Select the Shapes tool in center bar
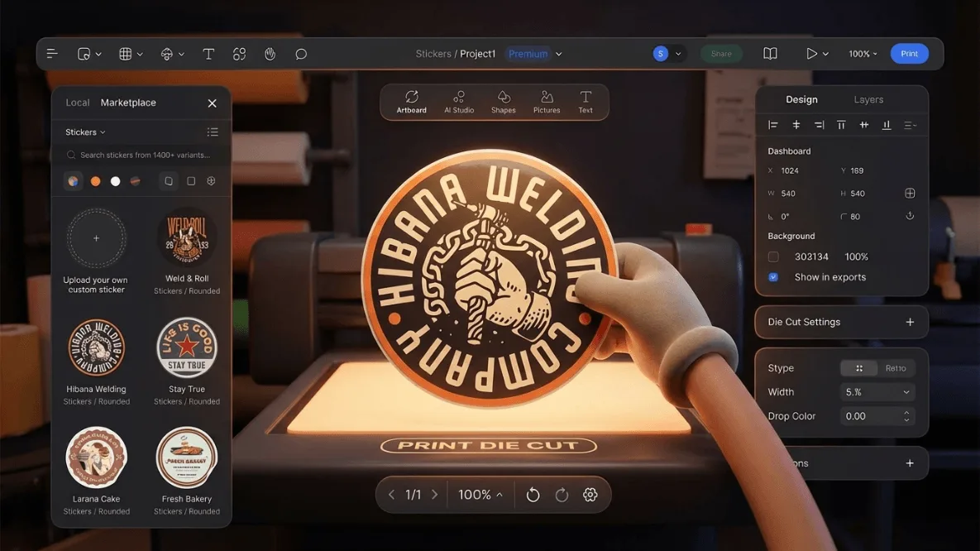Screen dimensions: 980x551 [503, 102]
